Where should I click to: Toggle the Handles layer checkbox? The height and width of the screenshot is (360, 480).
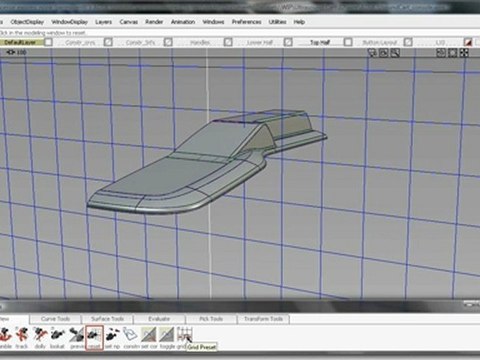point(228,42)
